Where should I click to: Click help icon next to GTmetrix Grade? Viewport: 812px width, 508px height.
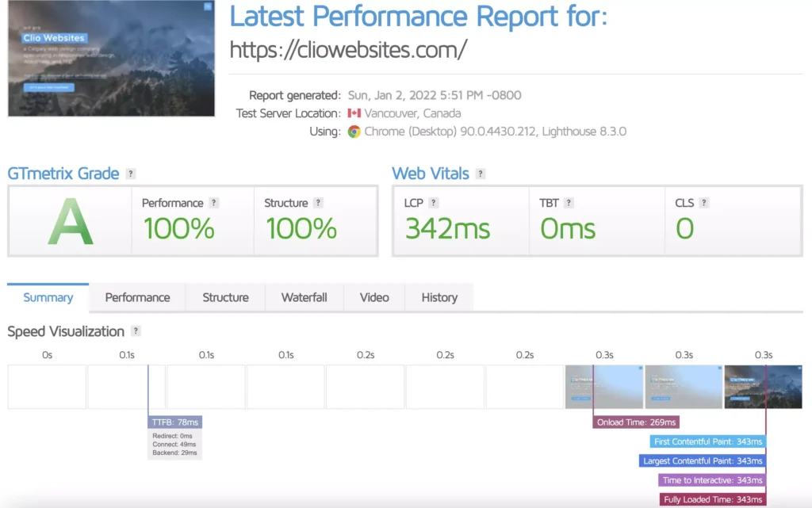click(x=131, y=174)
